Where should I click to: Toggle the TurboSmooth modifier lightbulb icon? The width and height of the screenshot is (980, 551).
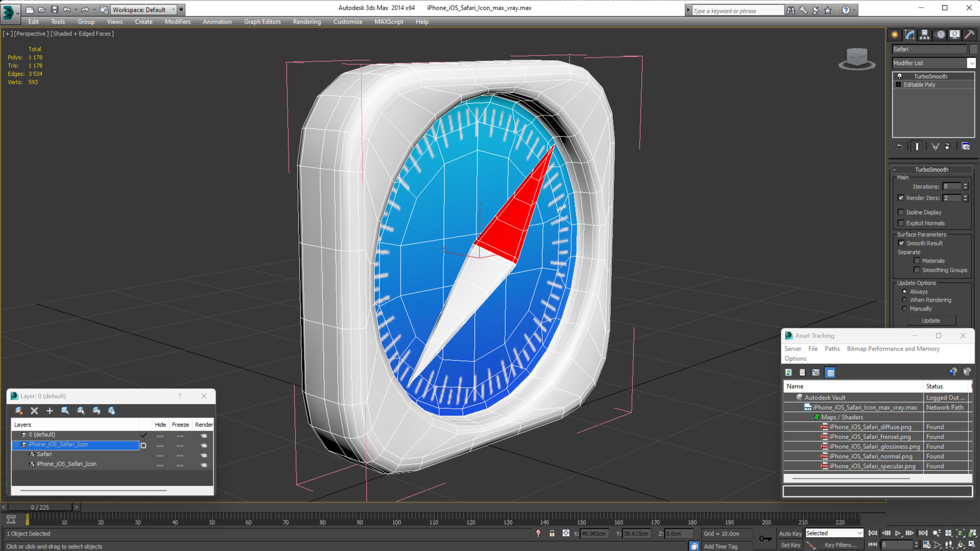coord(900,76)
